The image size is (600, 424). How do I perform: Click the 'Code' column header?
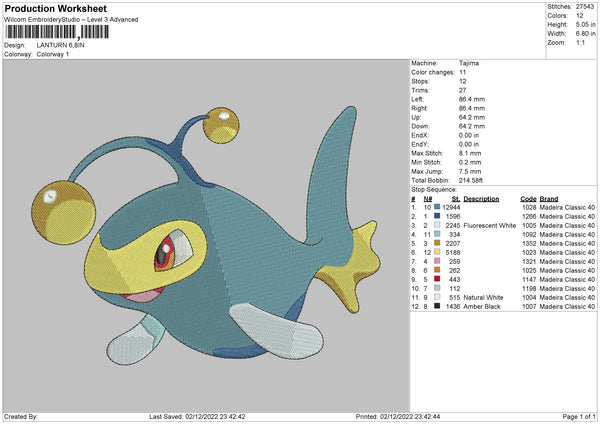[528, 199]
